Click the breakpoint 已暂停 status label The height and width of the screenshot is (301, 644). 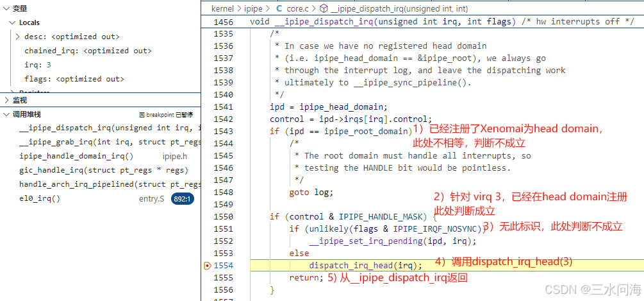(167, 115)
